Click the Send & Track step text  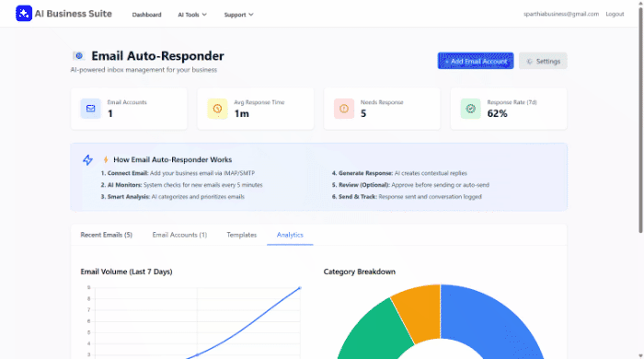click(x=407, y=197)
